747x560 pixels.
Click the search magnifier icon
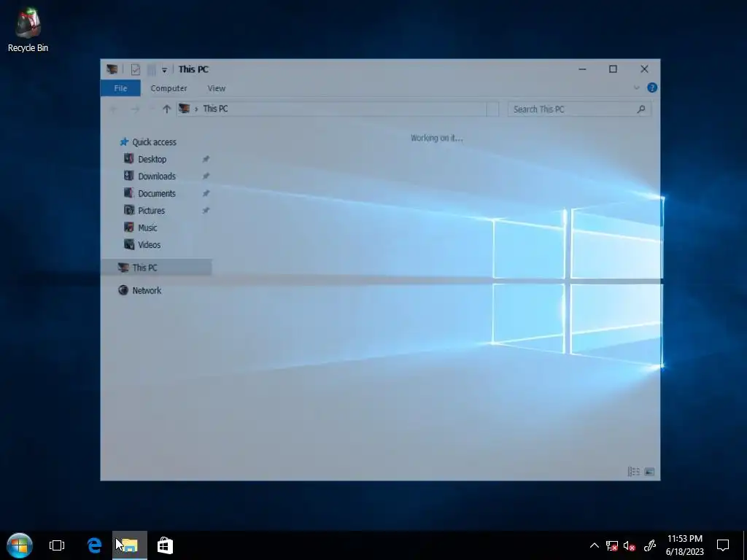tap(640, 109)
